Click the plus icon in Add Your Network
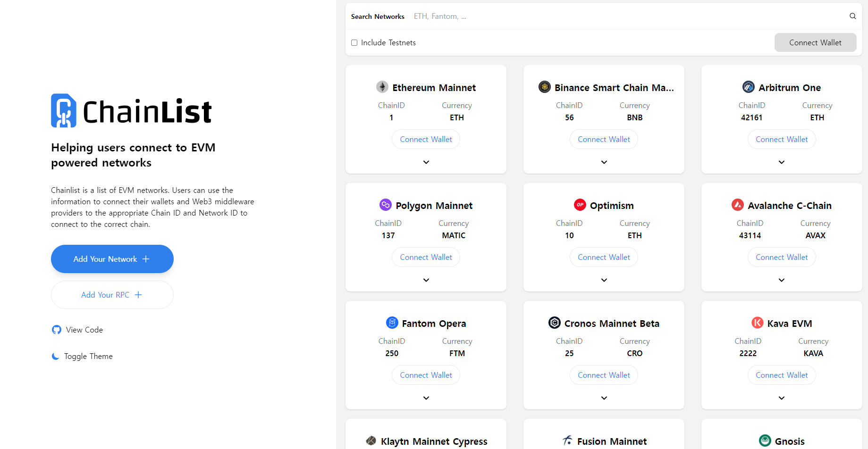This screenshot has width=868, height=449. click(146, 259)
